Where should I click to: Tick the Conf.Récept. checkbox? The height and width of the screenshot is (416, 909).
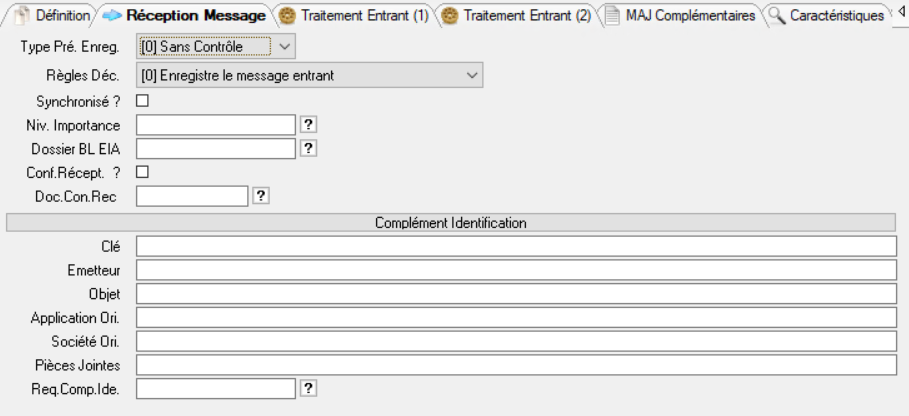click(x=142, y=172)
